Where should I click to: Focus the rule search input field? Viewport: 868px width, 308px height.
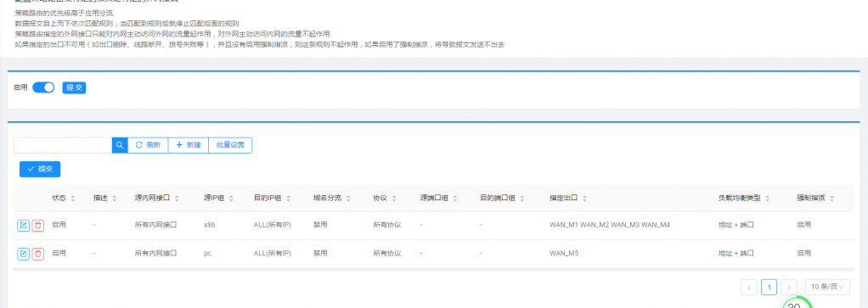(x=63, y=145)
